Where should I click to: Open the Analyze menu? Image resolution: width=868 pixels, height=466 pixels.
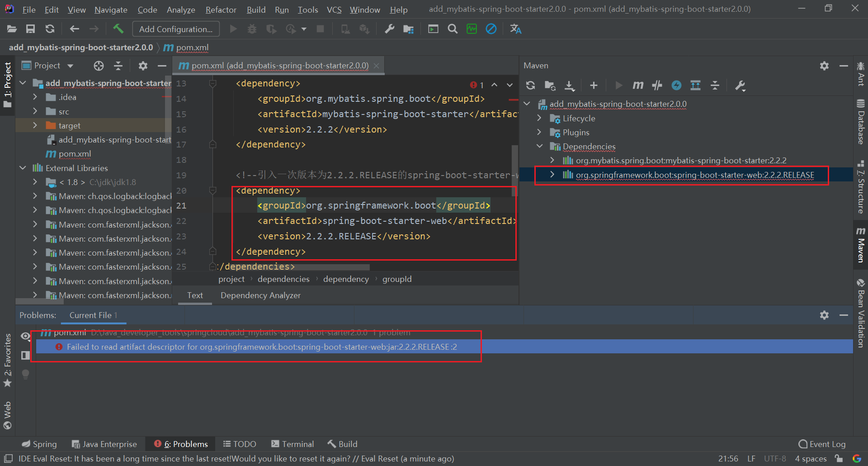pos(181,10)
